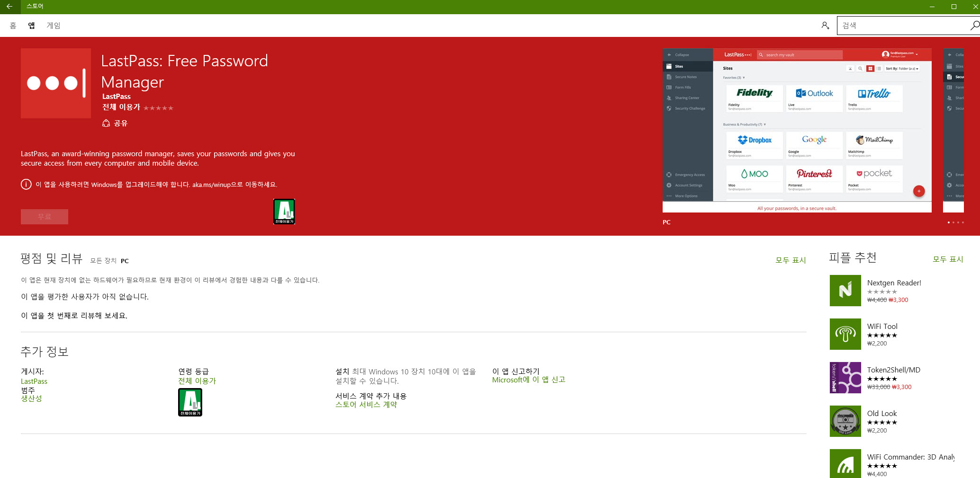Open the Nextgen Reader app icon
This screenshot has height=478, width=980.
coord(845,291)
